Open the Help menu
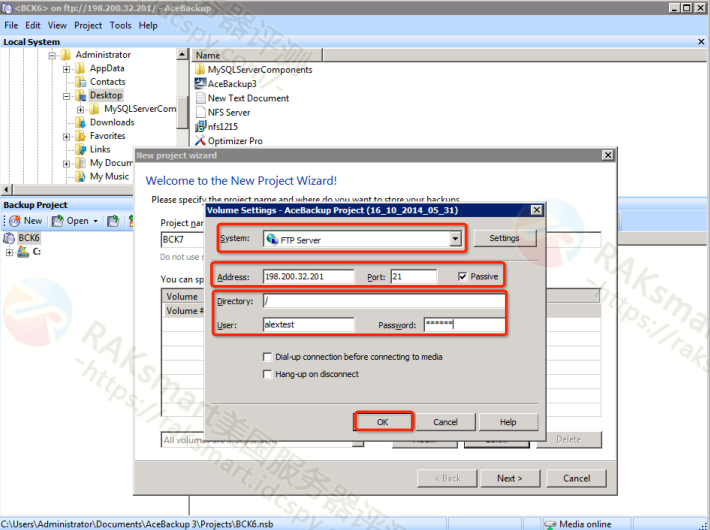 click(148, 25)
